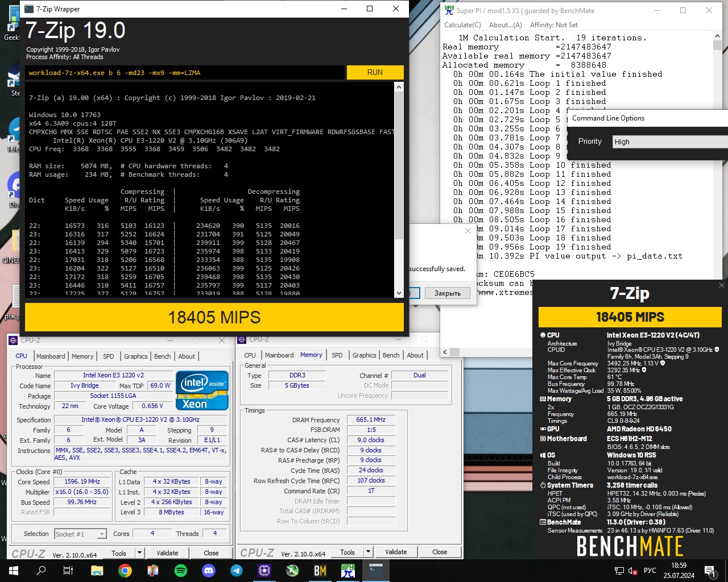This screenshot has width=728, height=582.
Task: Click the OS section icon in BenchMate panel
Action: coord(543,455)
